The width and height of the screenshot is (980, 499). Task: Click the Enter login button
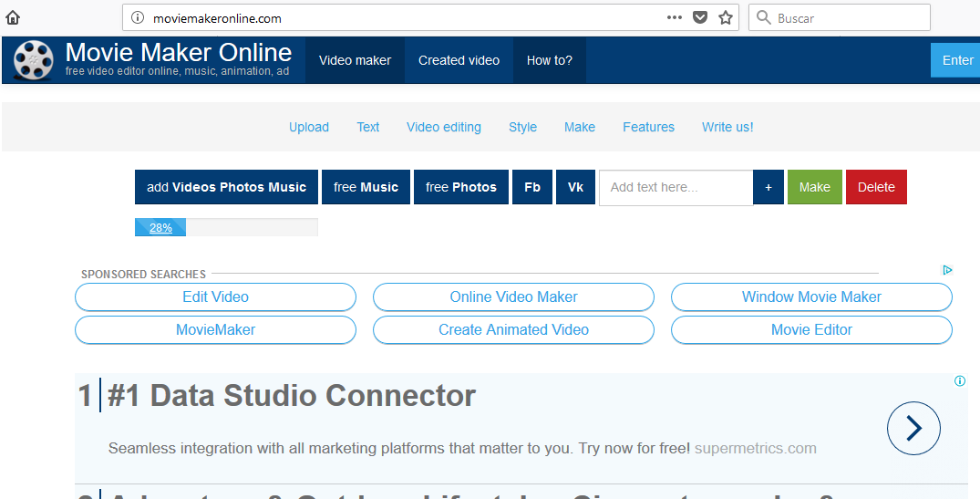[956, 60]
